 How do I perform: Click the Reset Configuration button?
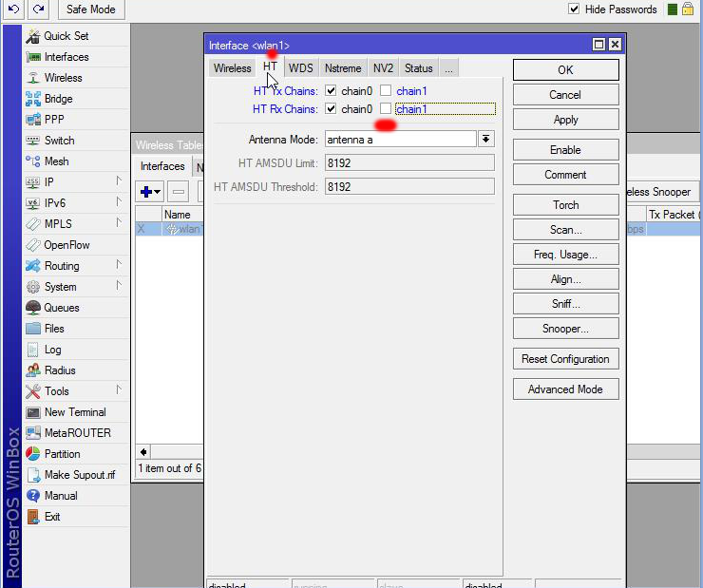tap(566, 359)
